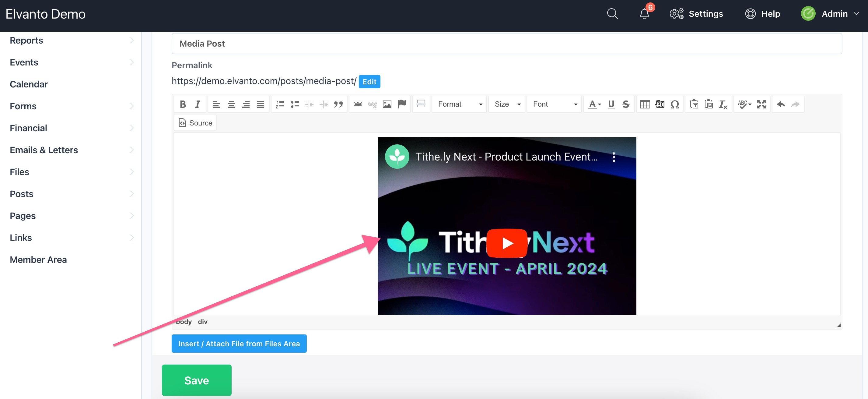
Task: Insert an image into the post
Action: (387, 104)
